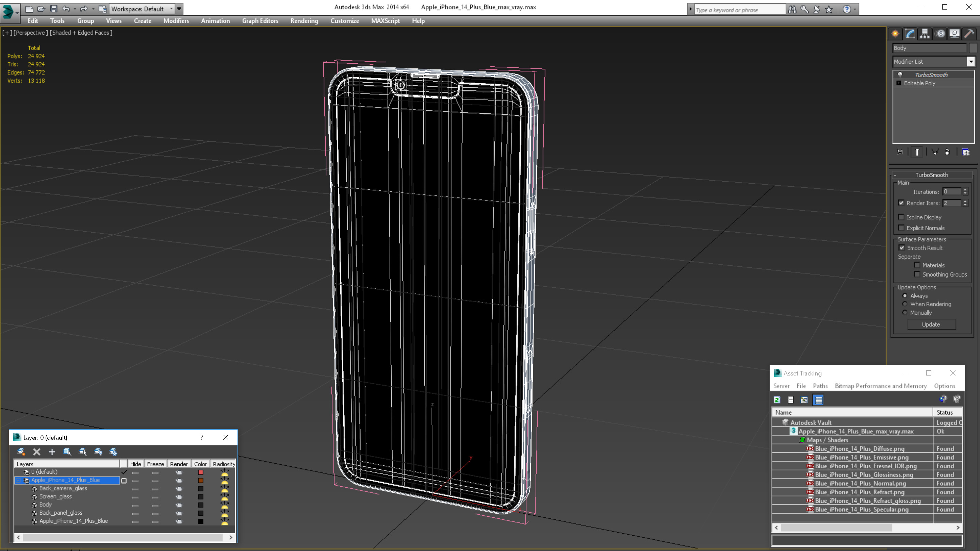Open the Modifier List dropdown
Screen dimensions: 980x551
tap(971, 62)
